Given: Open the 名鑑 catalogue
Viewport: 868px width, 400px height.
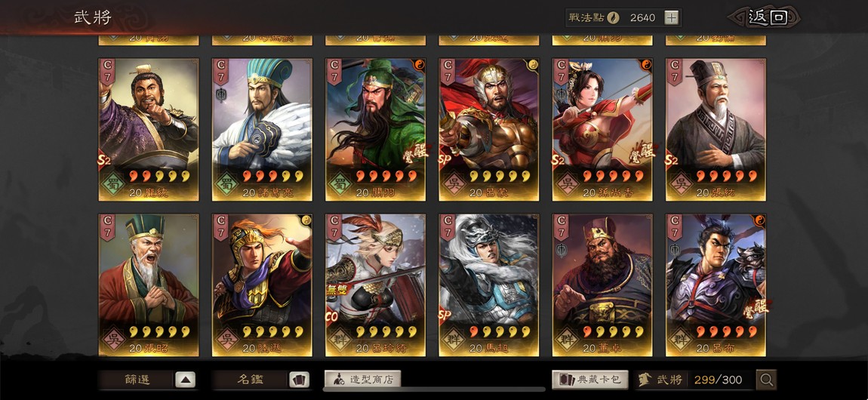Looking at the screenshot, I should click(x=251, y=380).
